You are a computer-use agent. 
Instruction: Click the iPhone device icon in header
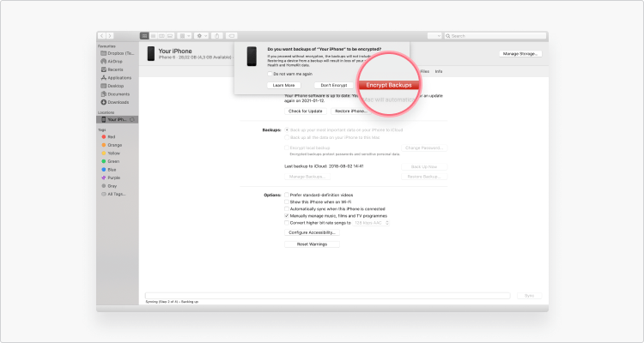coord(151,54)
